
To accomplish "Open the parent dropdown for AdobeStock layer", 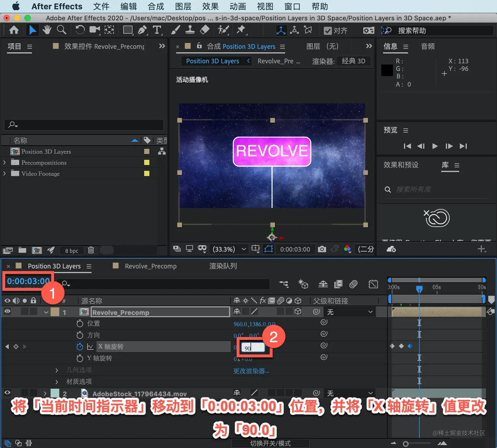I will pyautogui.click(x=349, y=393).
